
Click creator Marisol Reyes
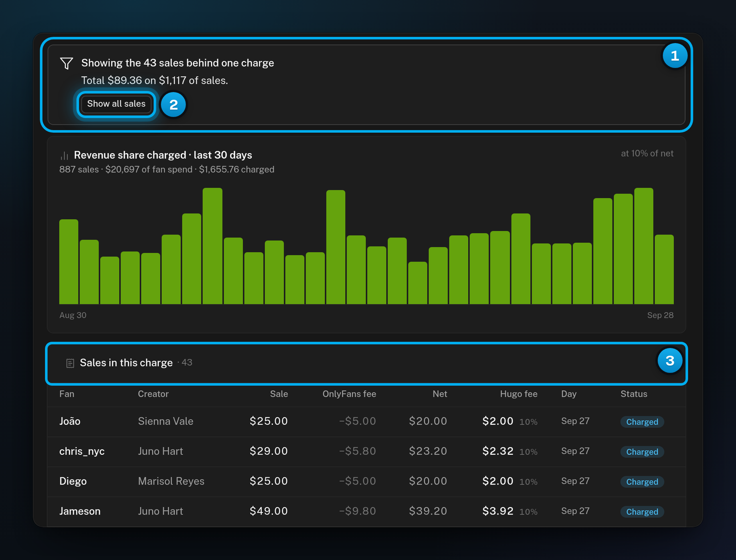coord(171,481)
